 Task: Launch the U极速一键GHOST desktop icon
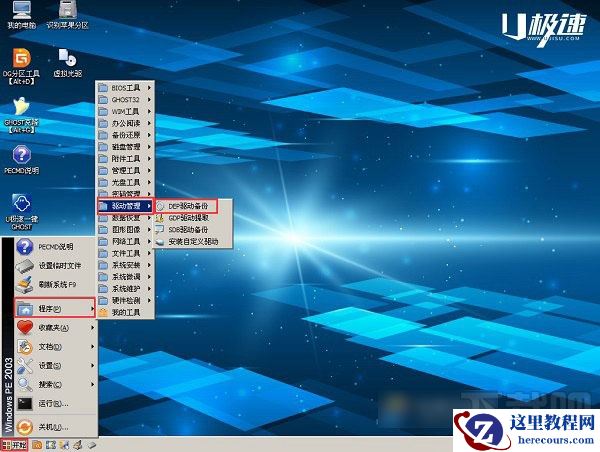pyautogui.click(x=21, y=212)
